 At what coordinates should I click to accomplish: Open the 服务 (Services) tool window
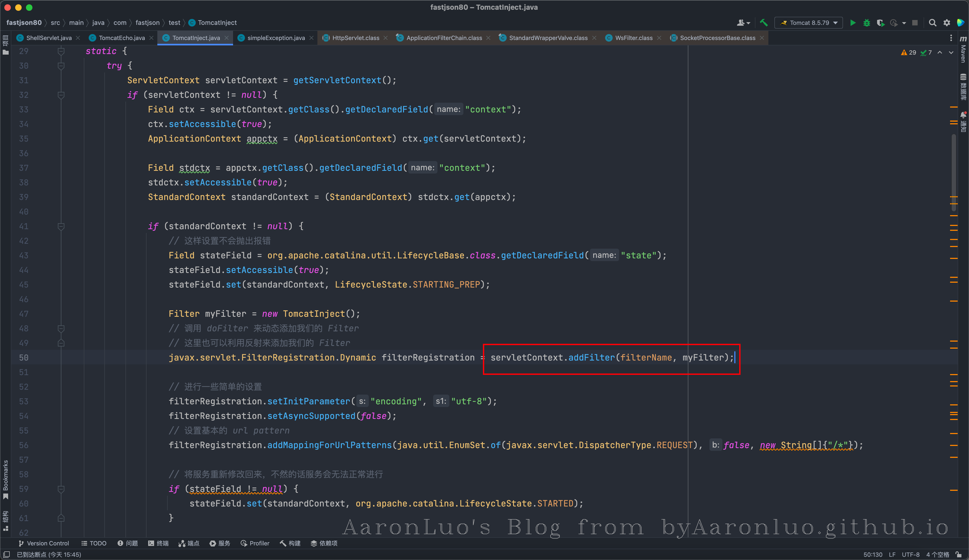[x=220, y=543]
